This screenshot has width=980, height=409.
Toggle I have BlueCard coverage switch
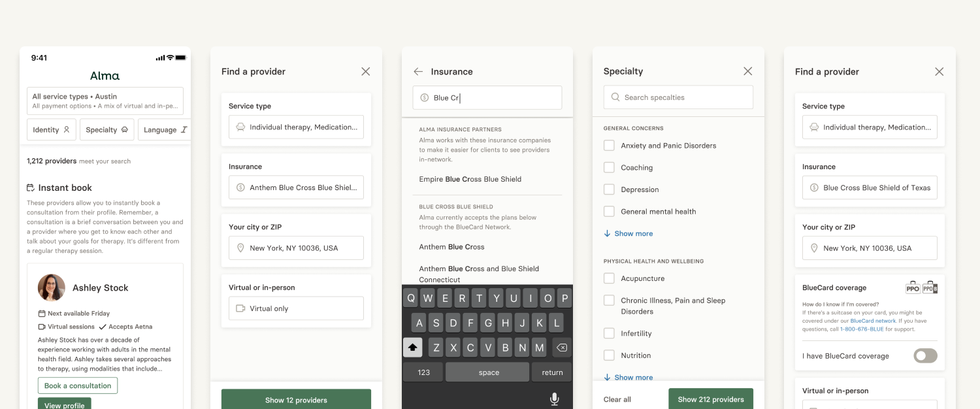coord(925,355)
